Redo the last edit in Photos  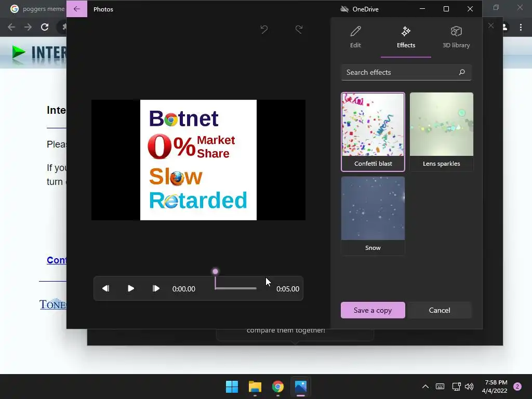coord(299,30)
